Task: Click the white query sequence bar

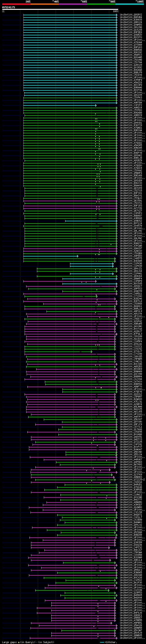Action: pyautogui.click(x=60, y=9)
